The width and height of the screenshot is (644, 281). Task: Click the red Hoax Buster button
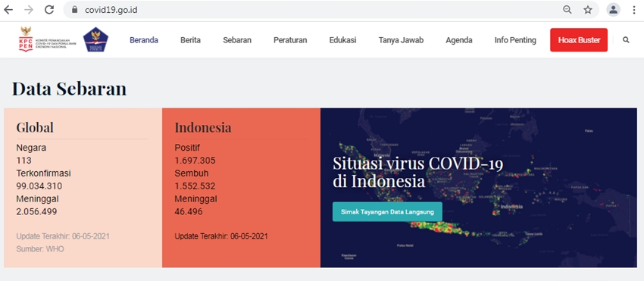click(x=579, y=40)
